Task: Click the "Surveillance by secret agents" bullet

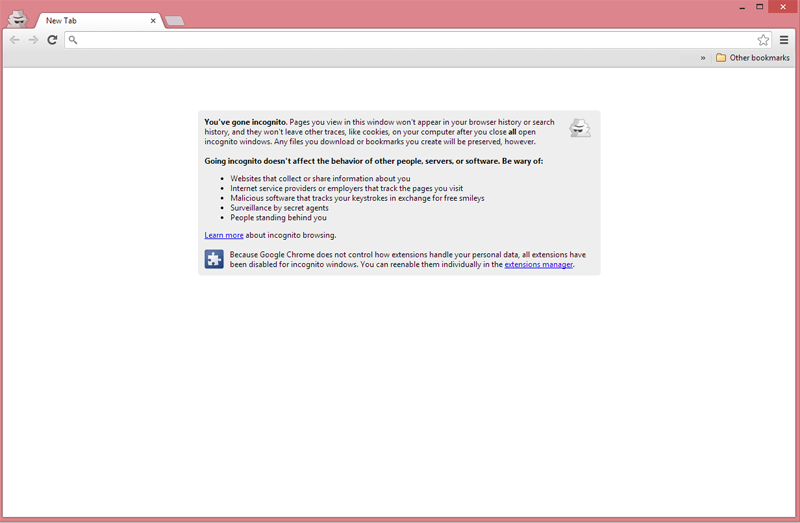Action: 279,208
